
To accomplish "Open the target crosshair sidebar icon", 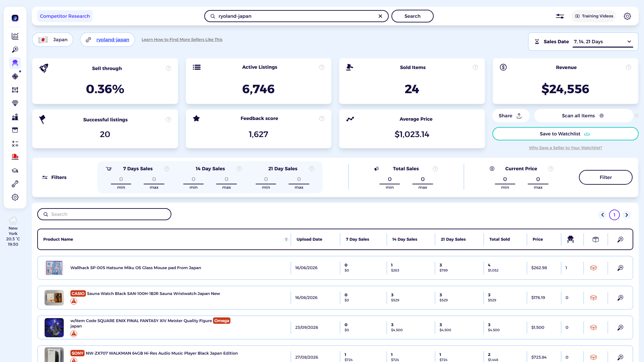I will coord(15,76).
